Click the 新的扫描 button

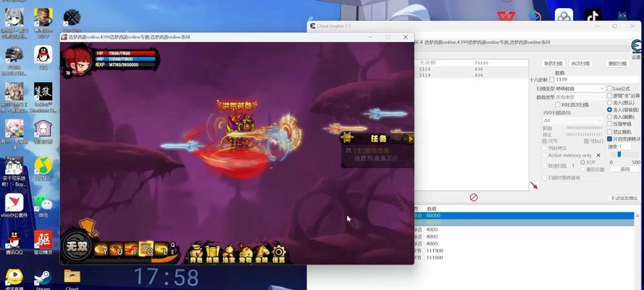coord(553,63)
